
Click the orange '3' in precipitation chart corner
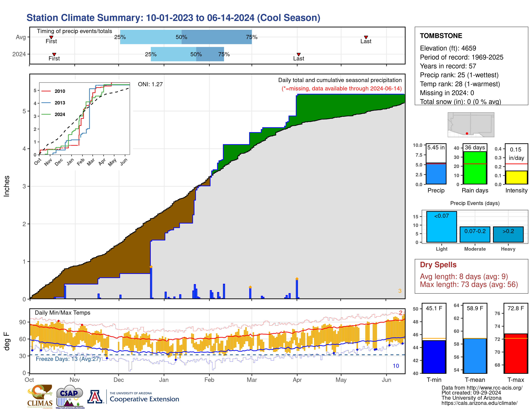(400, 291)
